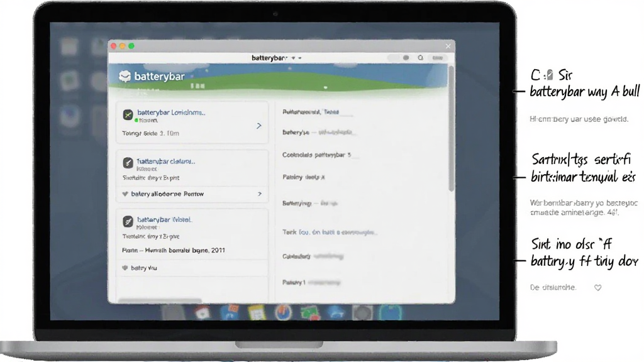This screenshot has height=362, width=644.
Task: Click the dark app icon in the third card
Action: coord(128,222)
